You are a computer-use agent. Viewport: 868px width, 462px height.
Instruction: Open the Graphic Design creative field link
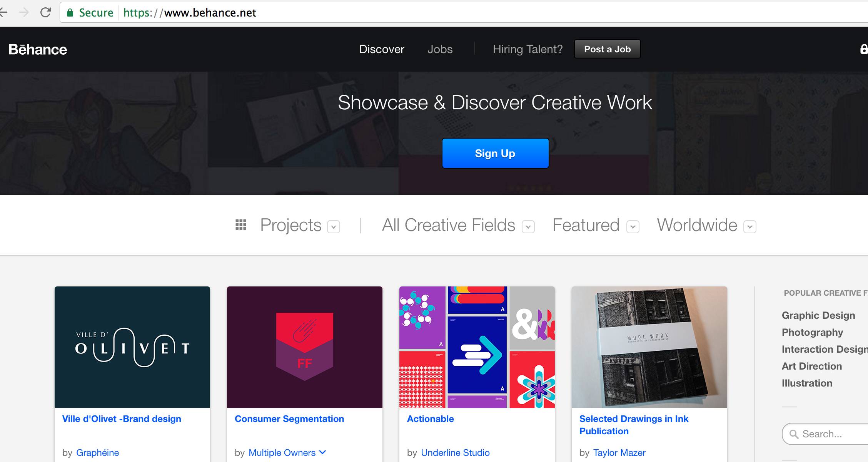pos(818,315)
